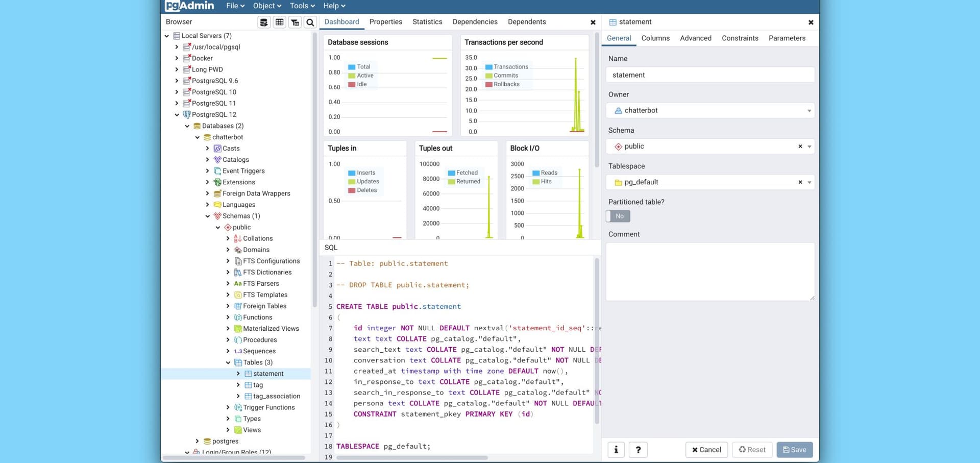The height and width of the screenshot is (463, 980).
Task: Open the Schema dropdown showing public
Action: click(x=710, y=147)
